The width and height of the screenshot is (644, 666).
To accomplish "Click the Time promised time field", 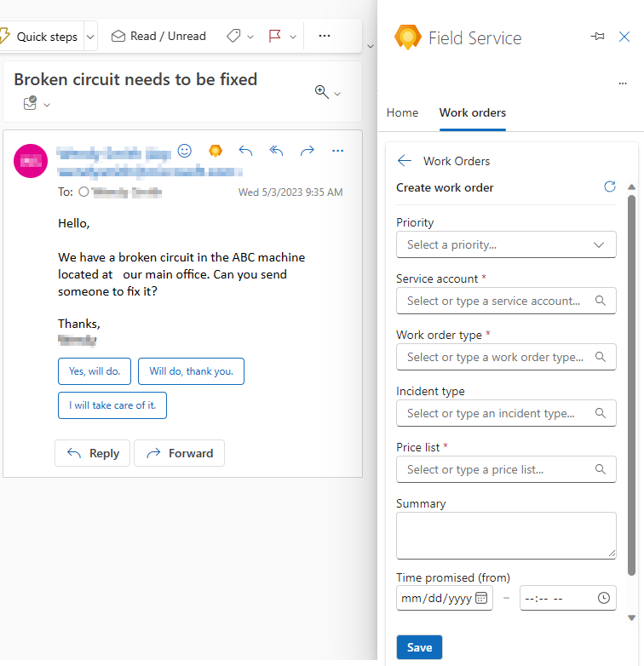I will (568, 598).
